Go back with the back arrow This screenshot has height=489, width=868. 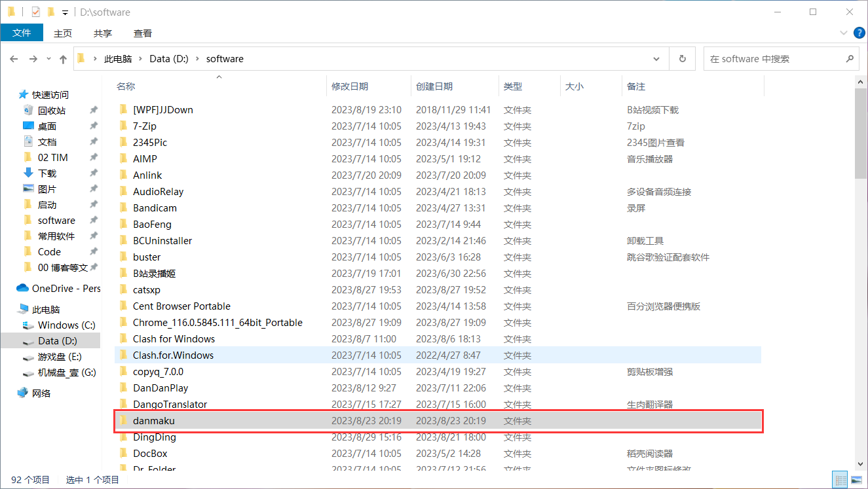[x=14, y=59]
